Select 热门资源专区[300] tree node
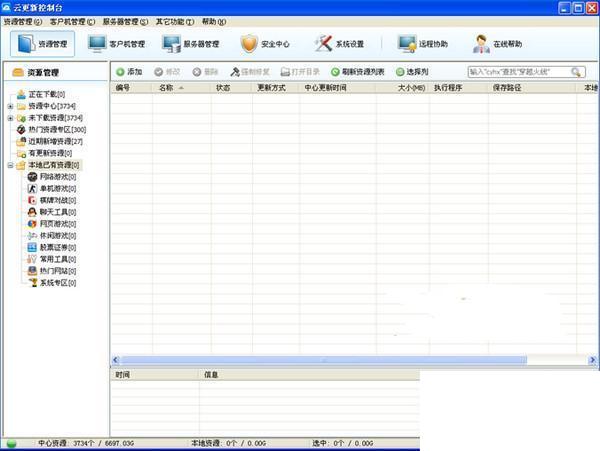 [x=57, y=130]
